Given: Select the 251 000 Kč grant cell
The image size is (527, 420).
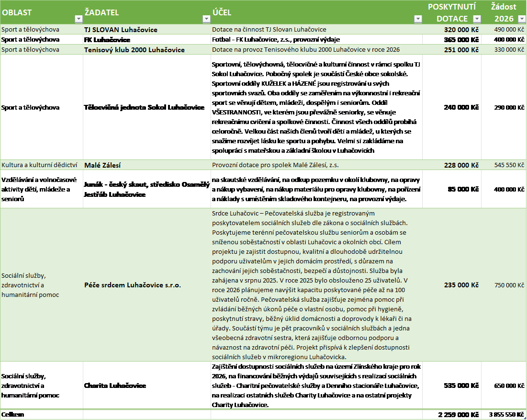Looking at the screenshot, I should point(461,50).
